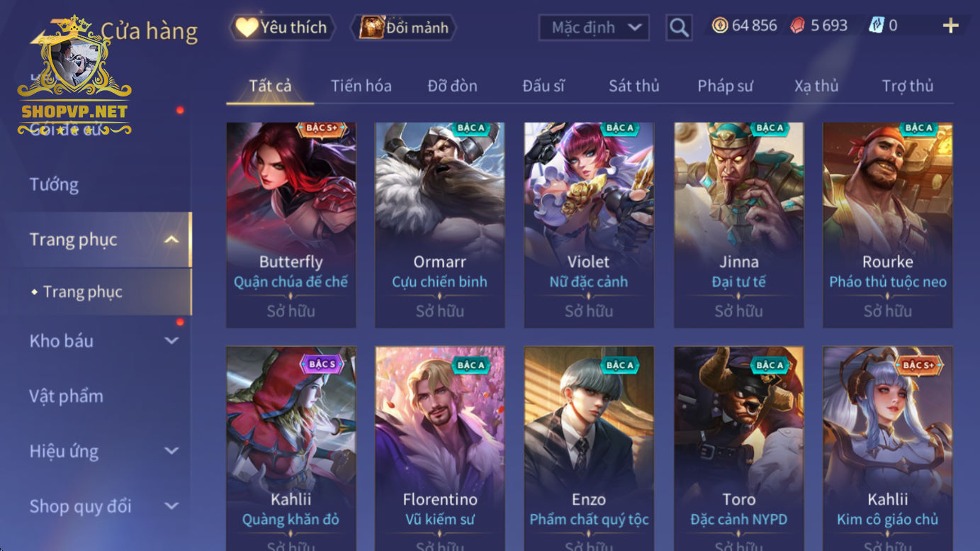980x551 pixels.
Task: Open the Tướng sidebar menu item
Action: coord(54,184)
